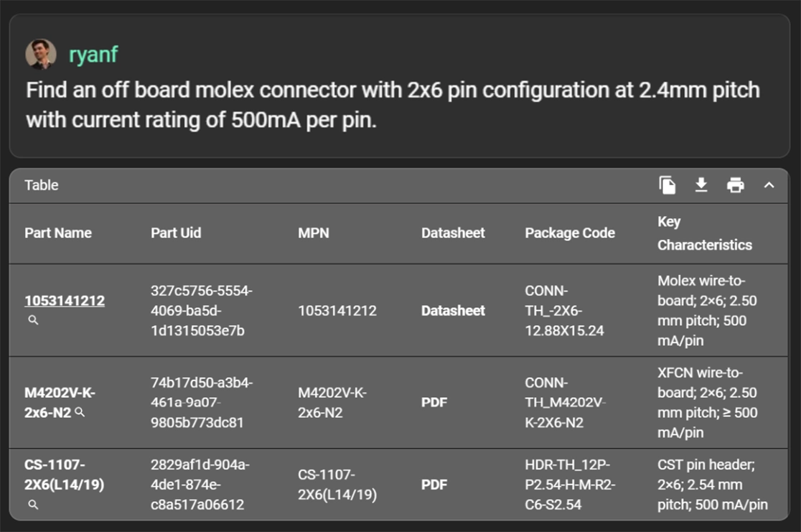The height and width of the screenshot is (532, 801).
Task: Download the table data
Action: (701, 185)
